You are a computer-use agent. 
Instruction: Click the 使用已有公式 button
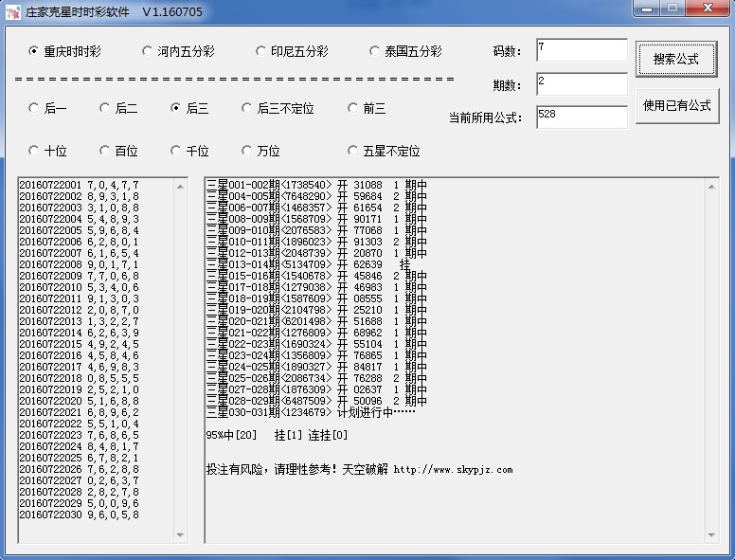coord(676,106)
